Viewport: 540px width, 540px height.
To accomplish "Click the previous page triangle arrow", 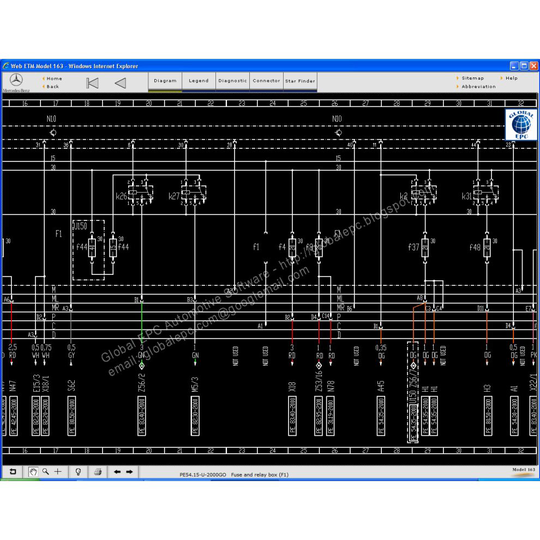I will pos(120,83).
